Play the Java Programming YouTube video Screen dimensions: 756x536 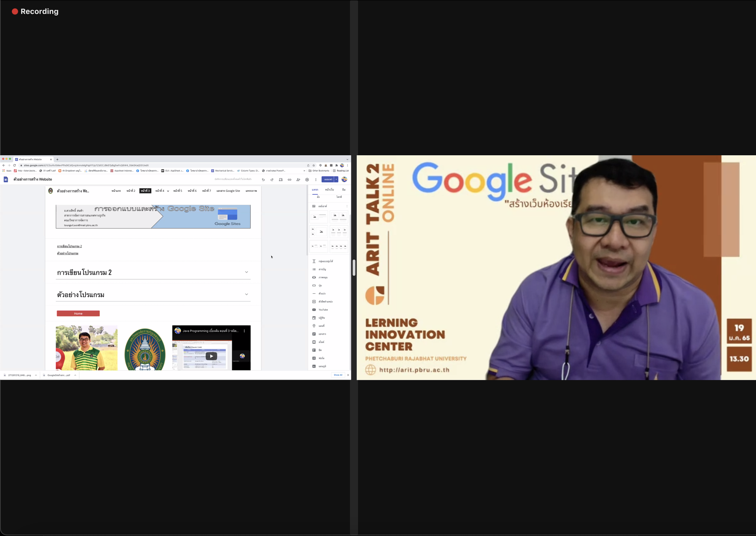pyautogui.click(x=211, y=356)
